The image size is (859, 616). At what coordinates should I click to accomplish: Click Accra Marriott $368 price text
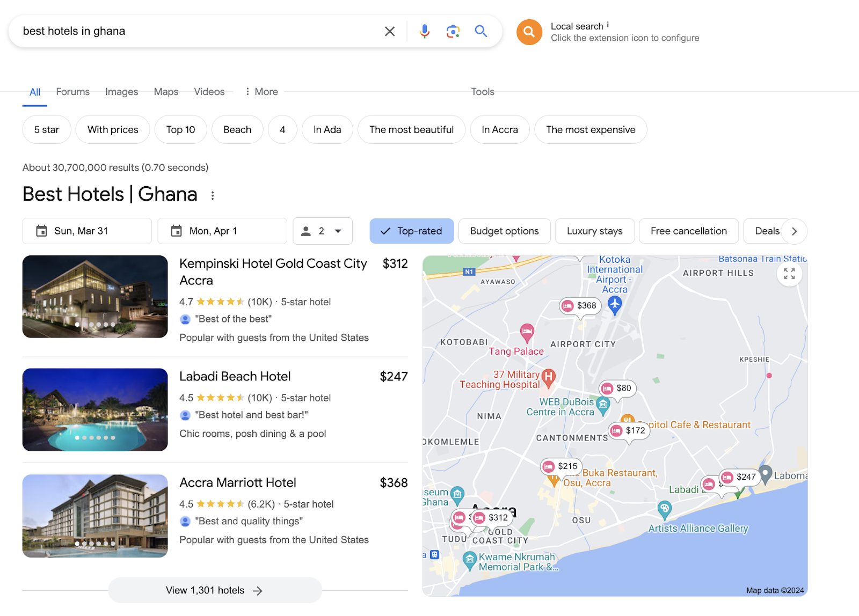tap(394, 483)
